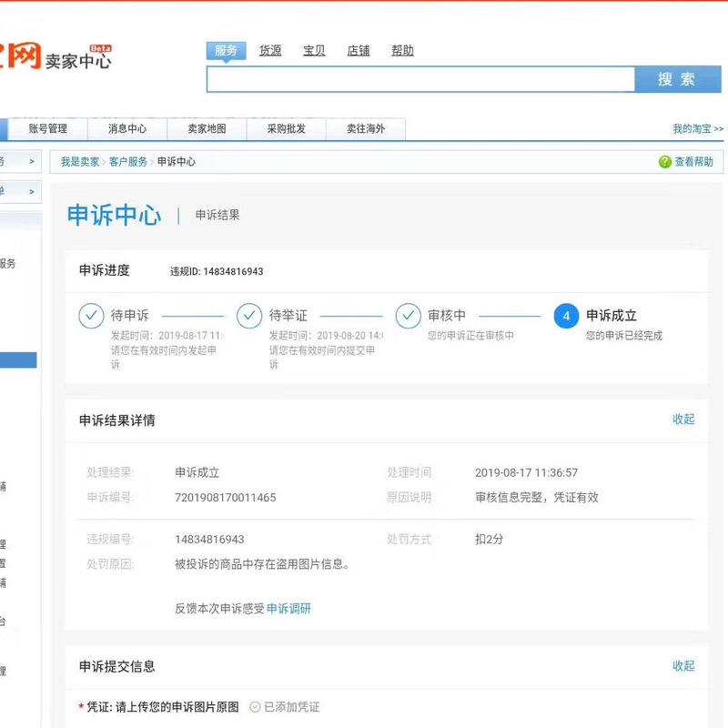Open the 申诉调研 survey link
The height and width of the screenshot is (728, 728).
(x=288, y=608)
